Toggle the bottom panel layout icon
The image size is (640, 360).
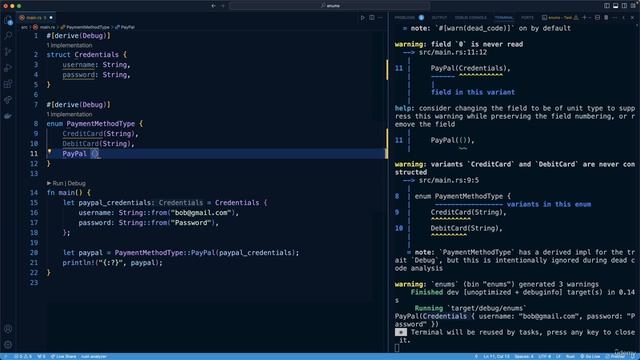[x=616, y=6]
